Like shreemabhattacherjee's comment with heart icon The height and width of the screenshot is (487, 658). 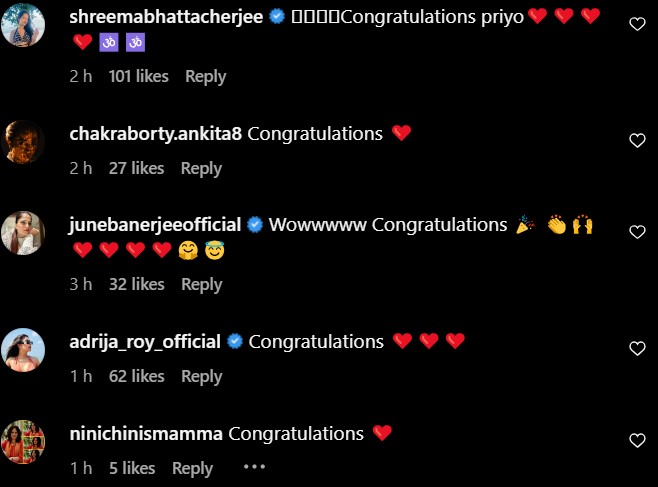coord(637,24)
